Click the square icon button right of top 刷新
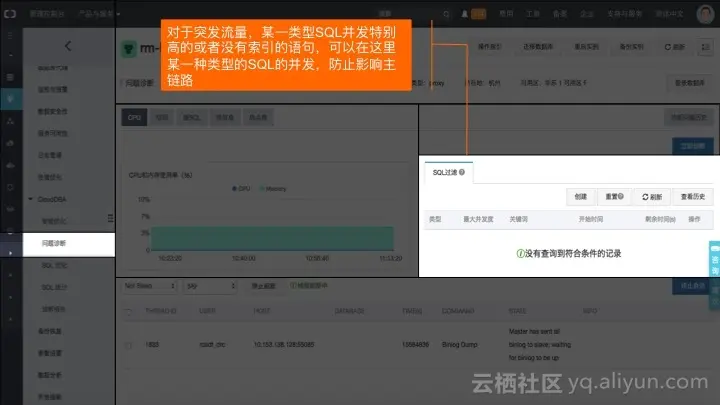Image resolution: width=720 pixels, height=405 pixels. coord(706,47)
